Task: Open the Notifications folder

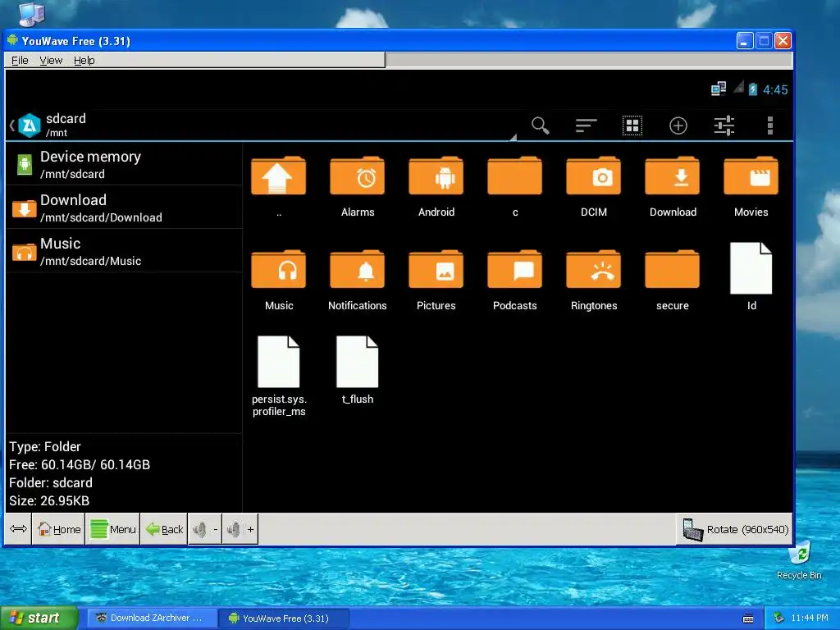Action: click(358, 281)
